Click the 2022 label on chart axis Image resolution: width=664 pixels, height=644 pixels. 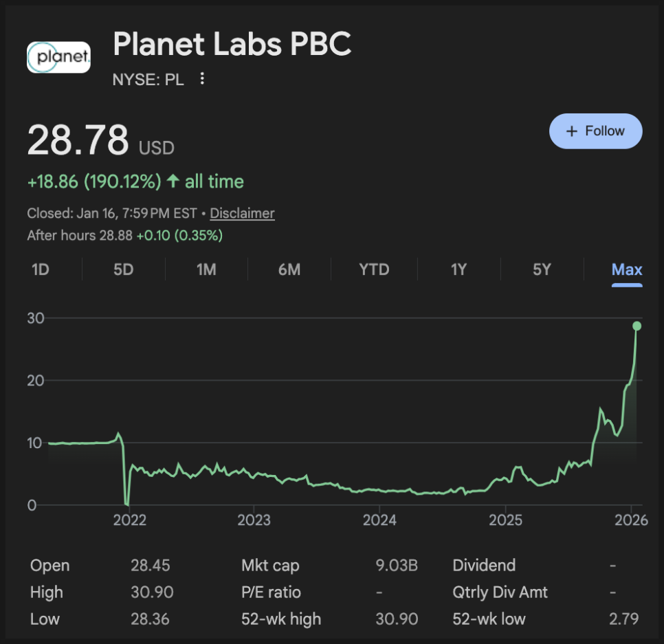[x=129, y=520]
